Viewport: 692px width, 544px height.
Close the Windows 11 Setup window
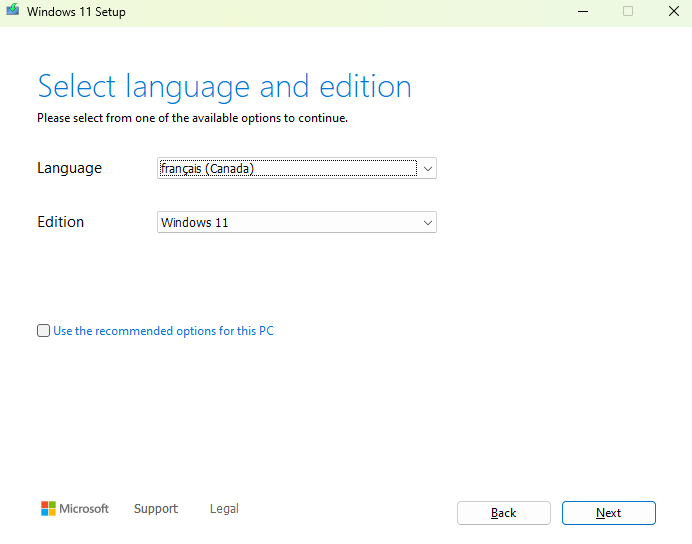[673, 12]
